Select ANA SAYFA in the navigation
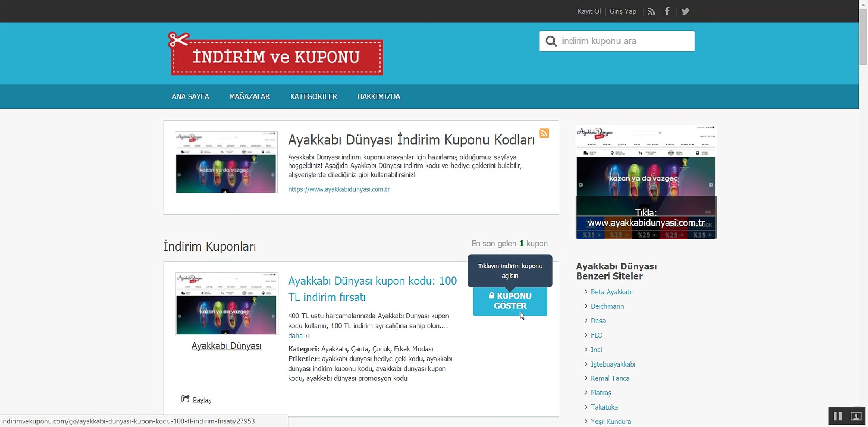This screenshot has width=868, height=427. coord(190,96)
